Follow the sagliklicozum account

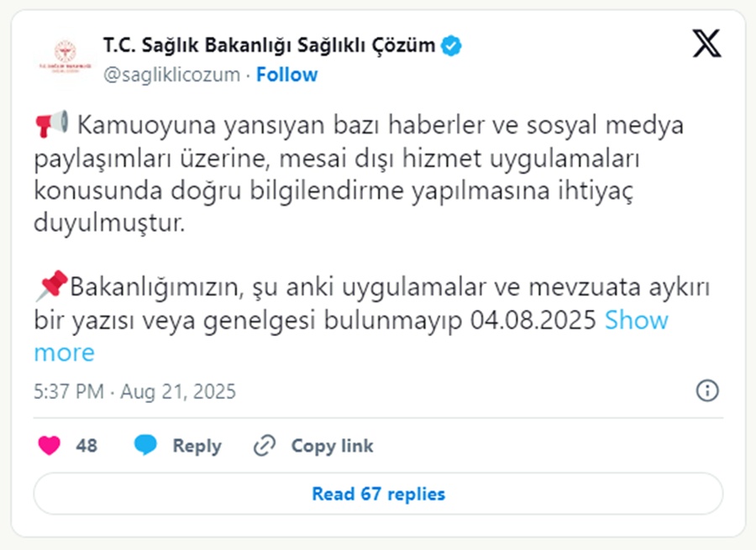coord(287,75)
